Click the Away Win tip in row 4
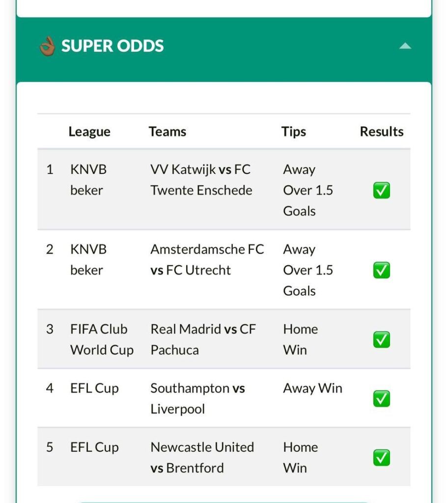The image size is (448, 503). tap(312, 388)
